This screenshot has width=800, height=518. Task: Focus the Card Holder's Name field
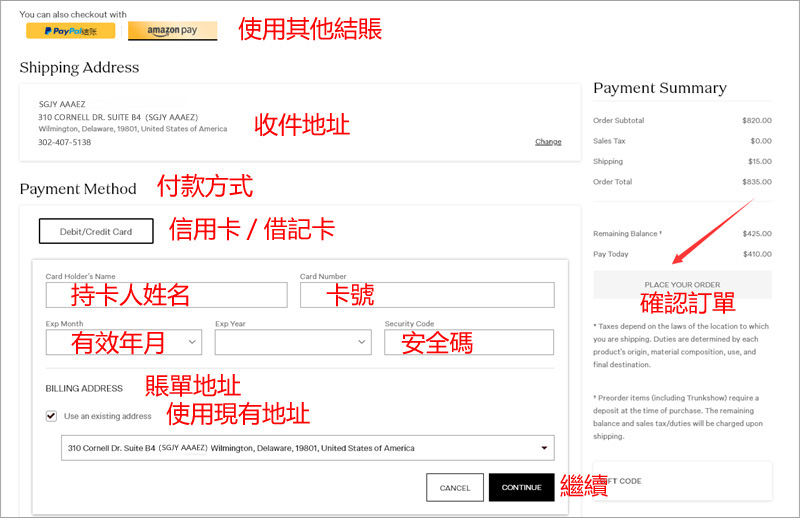tap(166, 295)
